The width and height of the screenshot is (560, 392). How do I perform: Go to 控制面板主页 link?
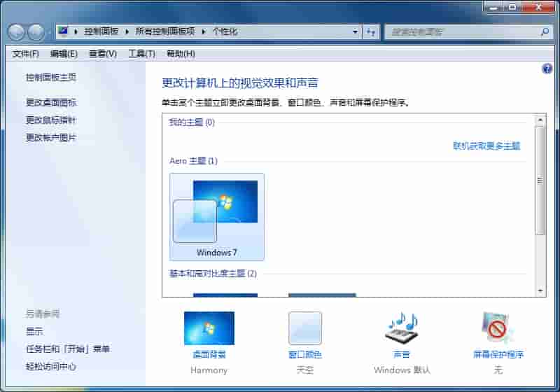click(x=51, y=77)
